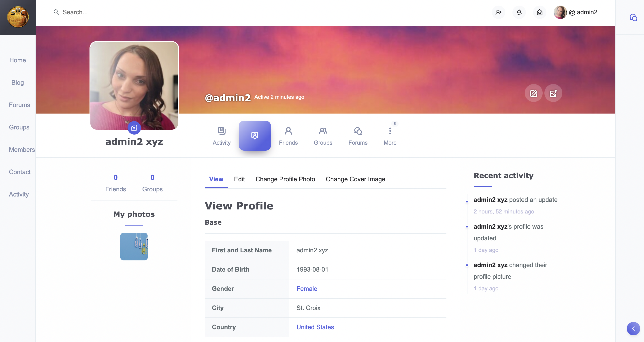Go to Members in left sidebar
Image resolution: width=644 pixels, height=342 pixels.
point(22,150)
